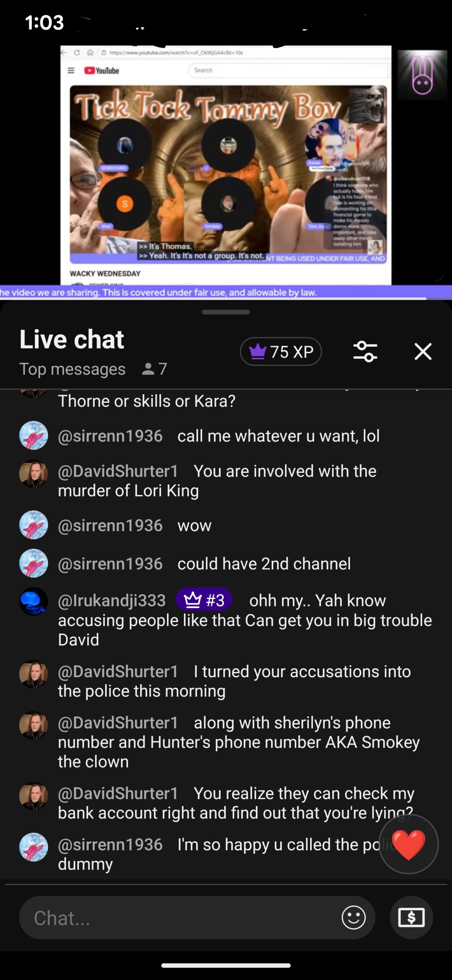Tap @Irukandji333's #3 crown rank badge
This screenshot has height=980, width=452.
pos(204,600)
